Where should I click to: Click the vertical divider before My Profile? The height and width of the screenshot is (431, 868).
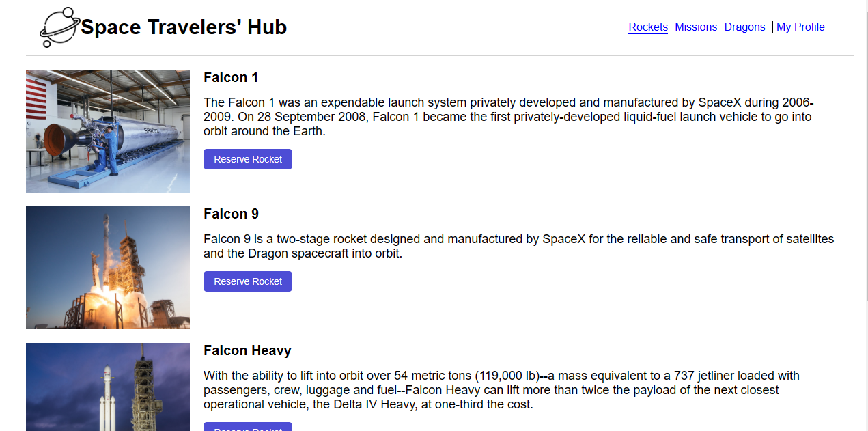772,27
